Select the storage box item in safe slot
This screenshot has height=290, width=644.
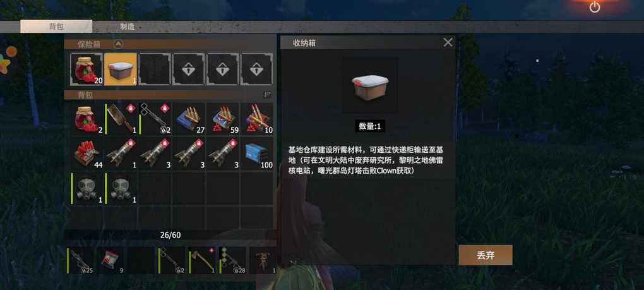121,69
